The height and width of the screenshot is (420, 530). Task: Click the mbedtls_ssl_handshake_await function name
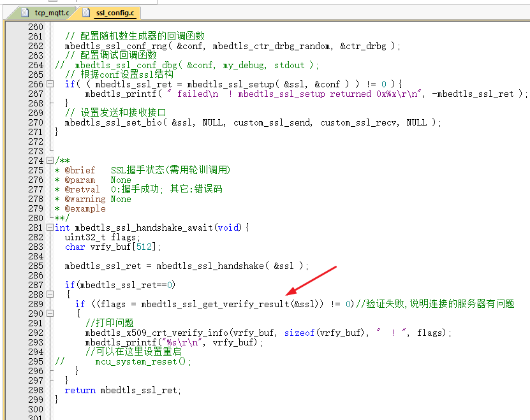pos(144,228)
